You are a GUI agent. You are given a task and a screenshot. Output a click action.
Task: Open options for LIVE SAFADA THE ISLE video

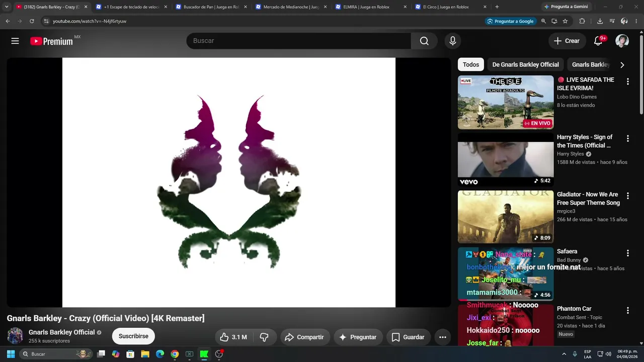627,81
